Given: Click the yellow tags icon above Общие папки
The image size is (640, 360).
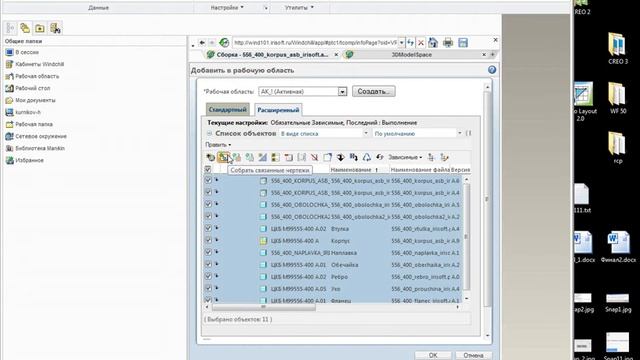Looking at the screenshot, I should pyautogui.click(x=25, y=28).
